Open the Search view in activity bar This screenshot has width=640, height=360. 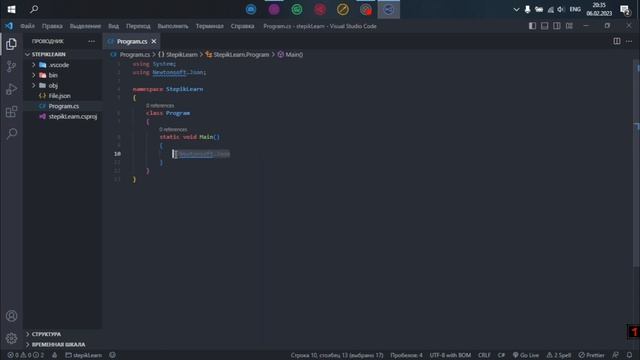(x=11, y=133)
